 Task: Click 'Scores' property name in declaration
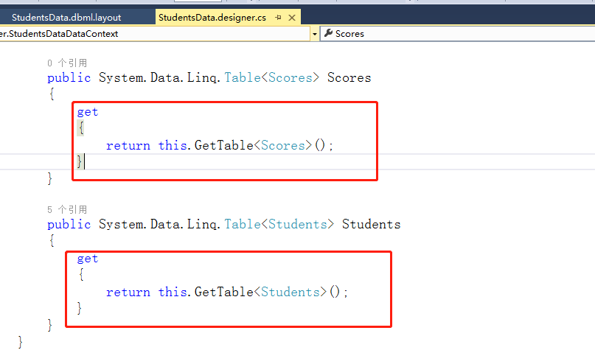coord(349,77)
